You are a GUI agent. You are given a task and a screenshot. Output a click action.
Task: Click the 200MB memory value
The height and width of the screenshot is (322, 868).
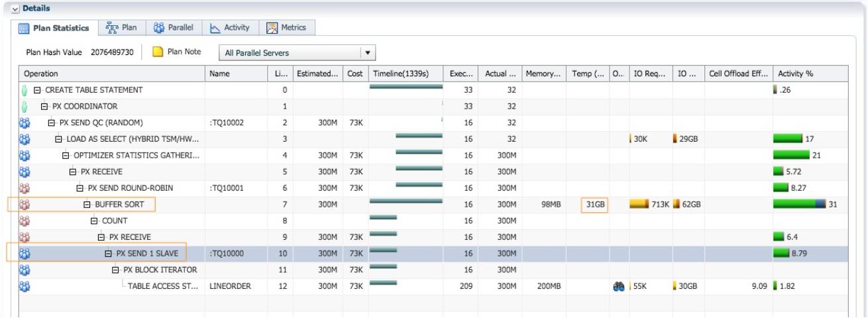point(548,286)
